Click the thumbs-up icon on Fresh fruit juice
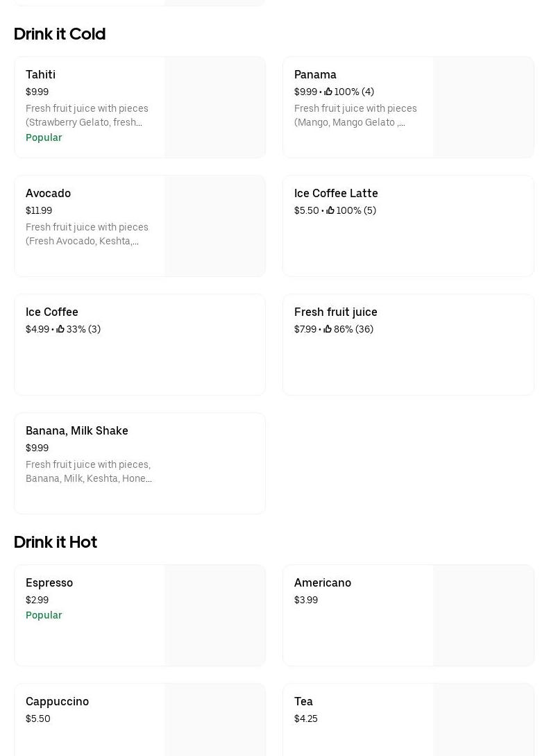The height and width of the screenshot is (756, 558). (x=328, y=329)
